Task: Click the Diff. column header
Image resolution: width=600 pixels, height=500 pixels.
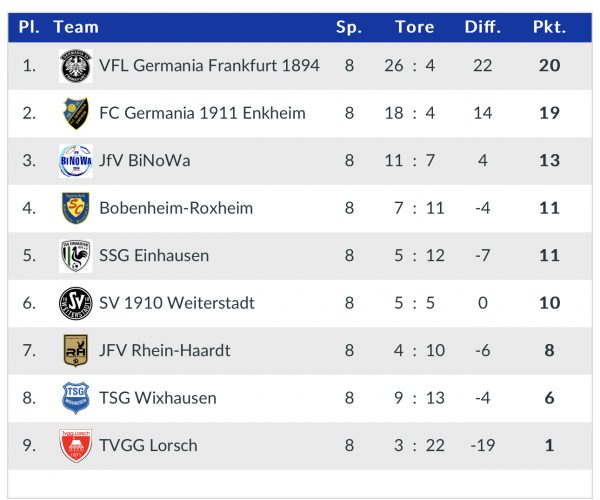Action: click(x=483, y=27)
